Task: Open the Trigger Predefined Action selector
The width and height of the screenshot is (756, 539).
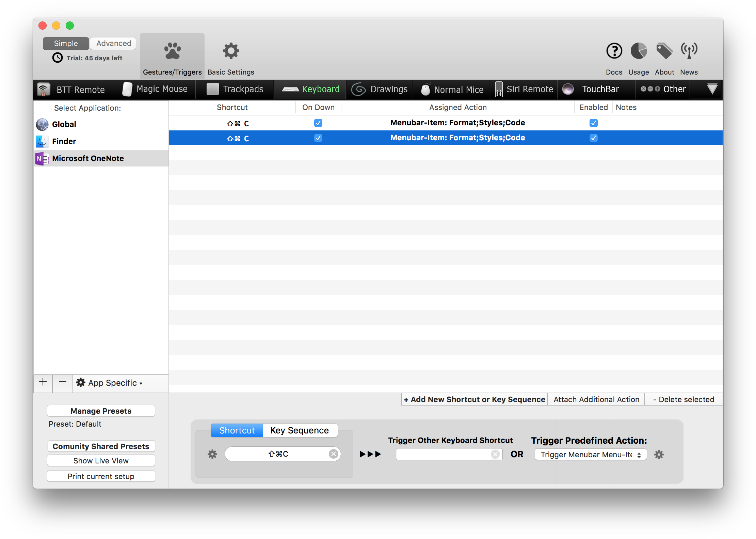Action: [590, 454]
